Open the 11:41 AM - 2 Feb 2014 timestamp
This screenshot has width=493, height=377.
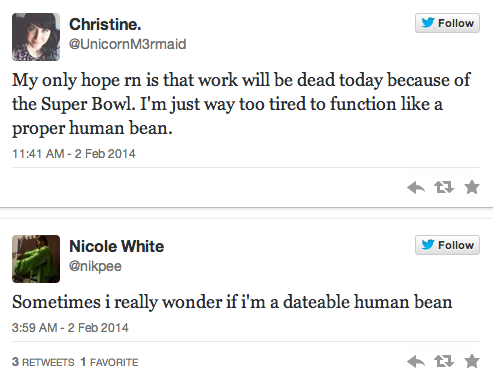(74, 154)
